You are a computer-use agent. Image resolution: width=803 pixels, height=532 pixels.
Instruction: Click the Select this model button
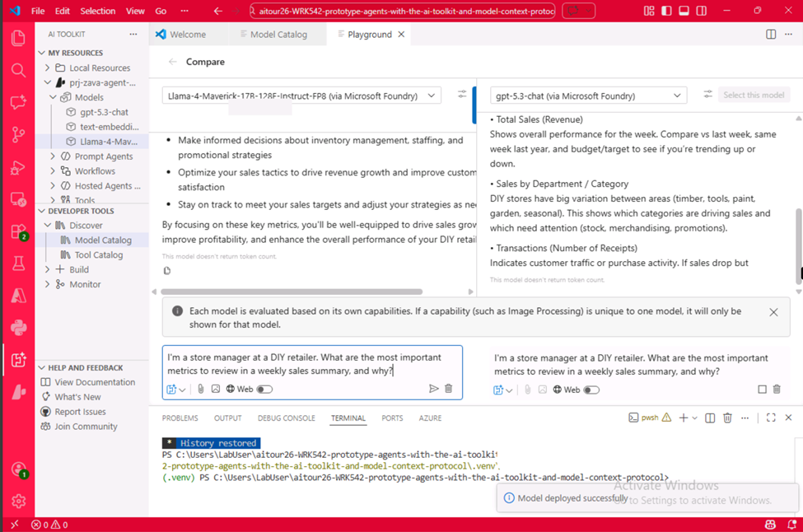pos(754,95)
